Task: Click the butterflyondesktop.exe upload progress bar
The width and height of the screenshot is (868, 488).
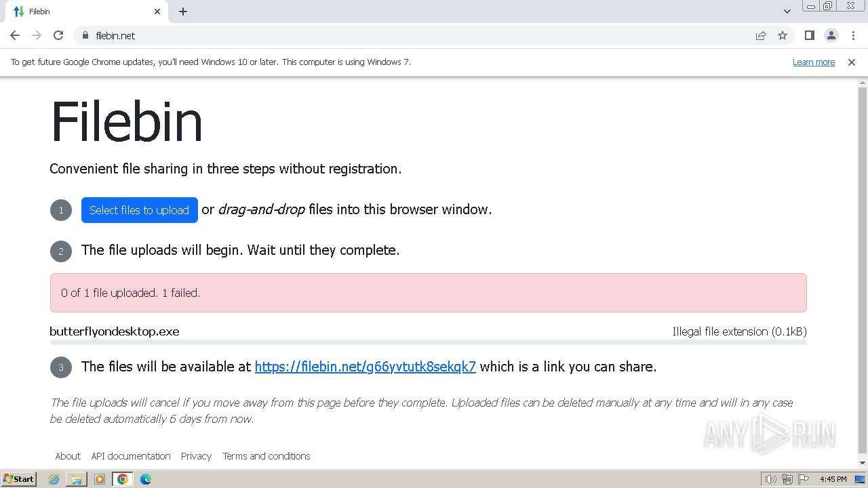Action: click(x=428, y=342)
